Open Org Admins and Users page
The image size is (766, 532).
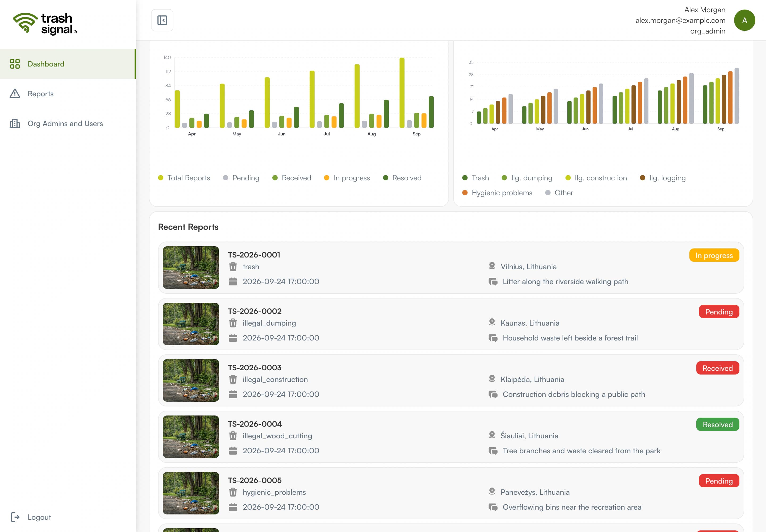click(68, 123)
